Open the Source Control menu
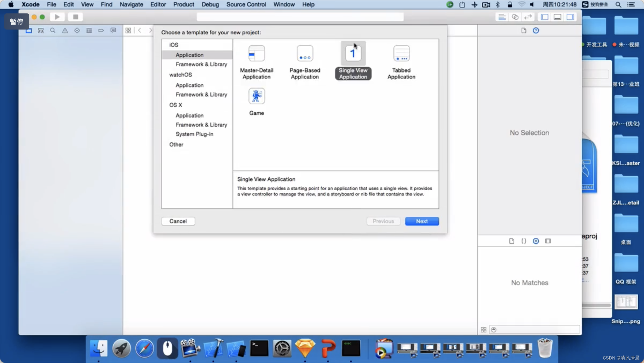The image size is (644, 363). pyautogui.click(x=246, y=4)
